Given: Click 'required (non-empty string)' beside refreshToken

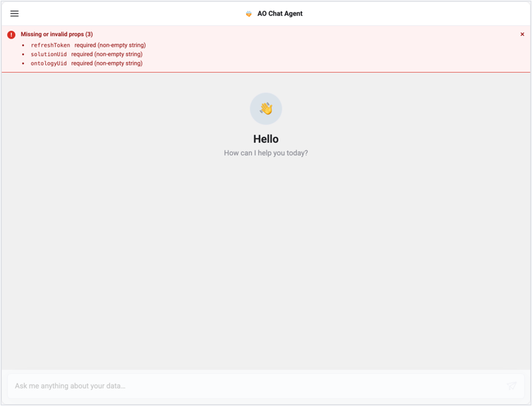Looking at the screenshot, I should (110, 45).
